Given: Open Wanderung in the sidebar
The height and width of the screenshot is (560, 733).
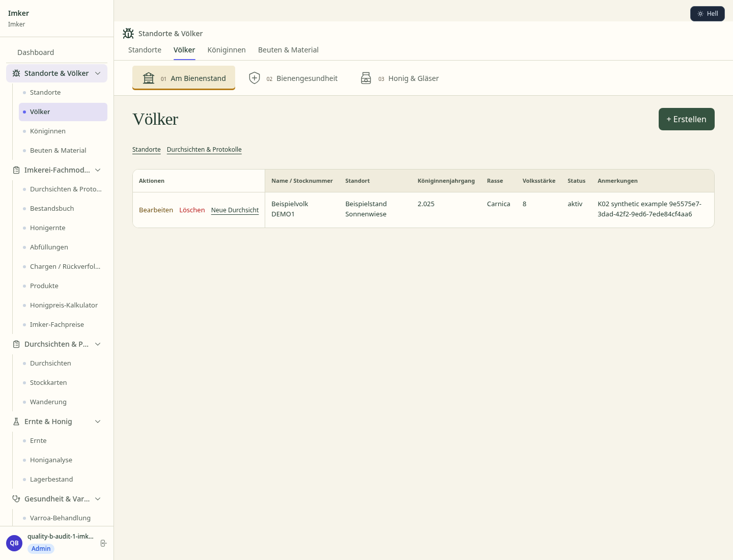Looking at the screenshot, I should click(x=63, y=402).
